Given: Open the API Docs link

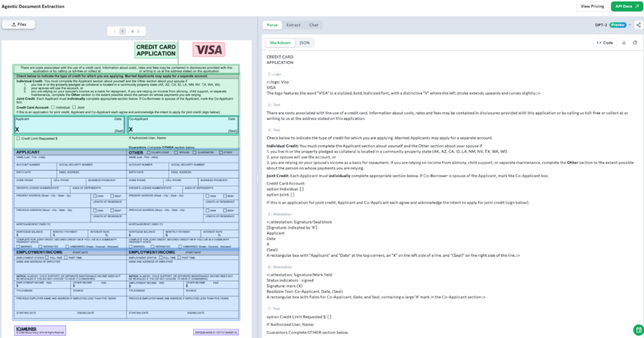Looking at the screenshot, I should [626, 6].
